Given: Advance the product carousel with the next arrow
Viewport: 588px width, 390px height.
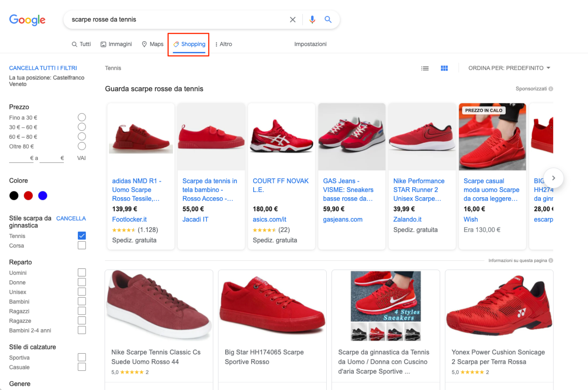Looking at the screenshot, I should pos(553,178).
